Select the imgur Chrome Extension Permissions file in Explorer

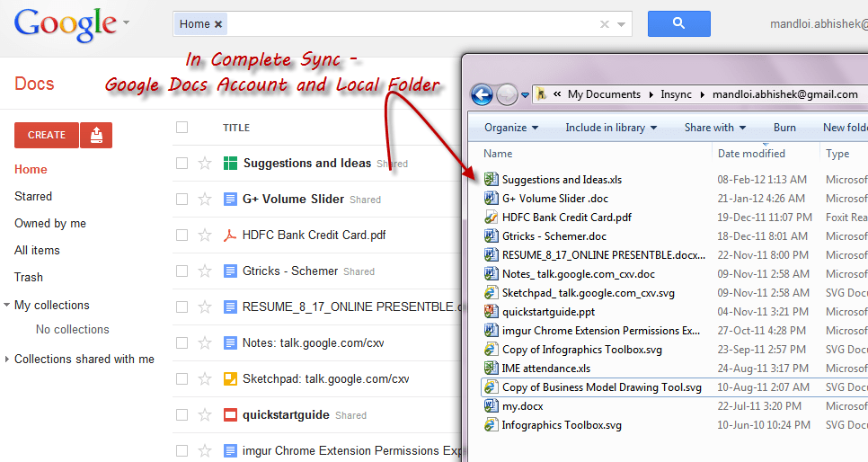(600, 331)
